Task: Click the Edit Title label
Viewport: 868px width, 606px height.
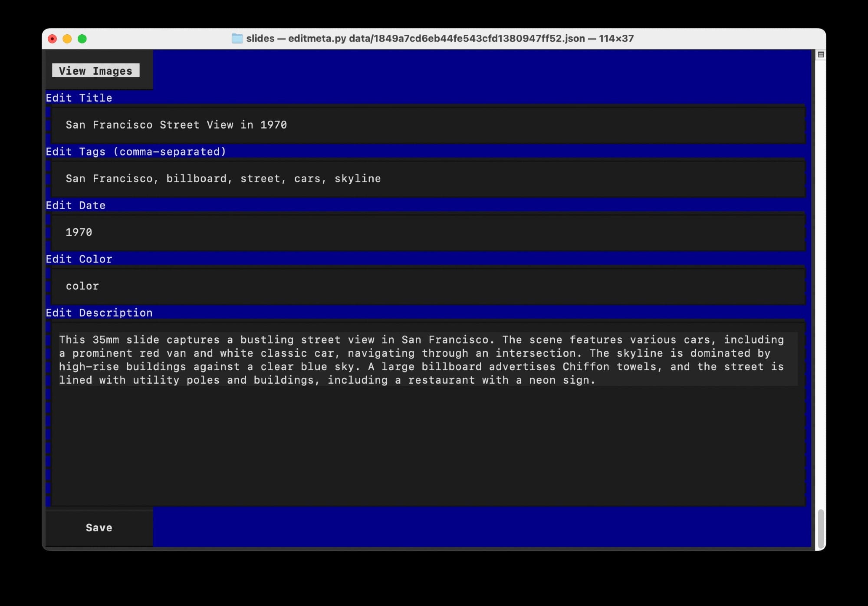Action: tap(79, 98)
